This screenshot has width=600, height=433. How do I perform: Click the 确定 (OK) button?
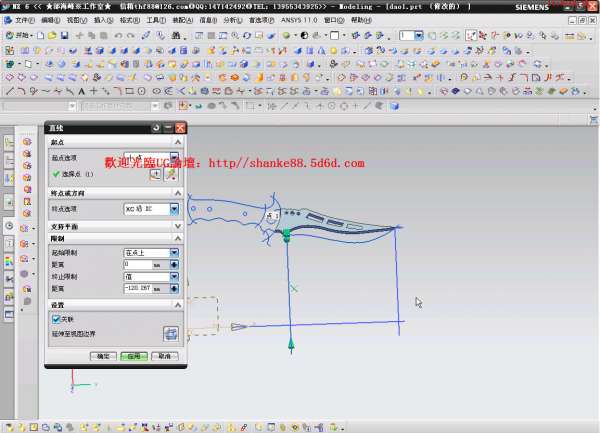[103, 355]
